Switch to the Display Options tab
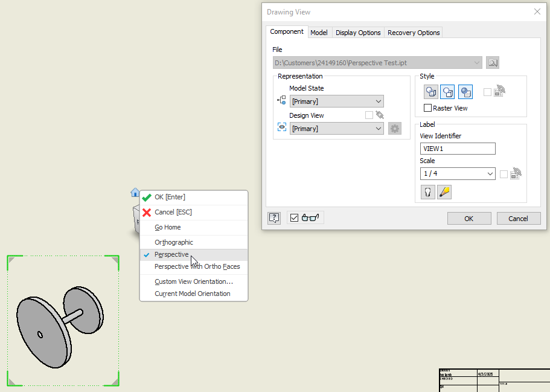This screenshot has height=392, width=550. (357, 32)
